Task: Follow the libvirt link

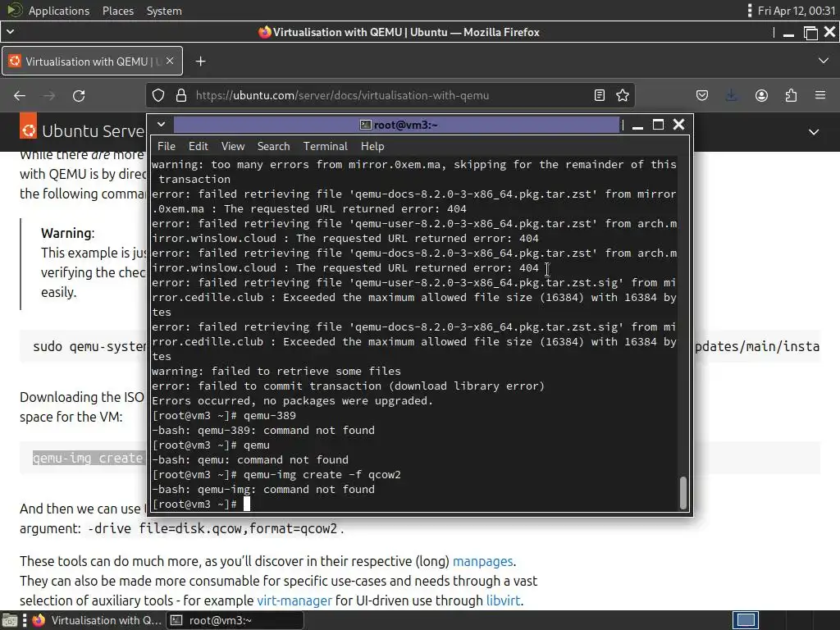Action: coord(503,600)
